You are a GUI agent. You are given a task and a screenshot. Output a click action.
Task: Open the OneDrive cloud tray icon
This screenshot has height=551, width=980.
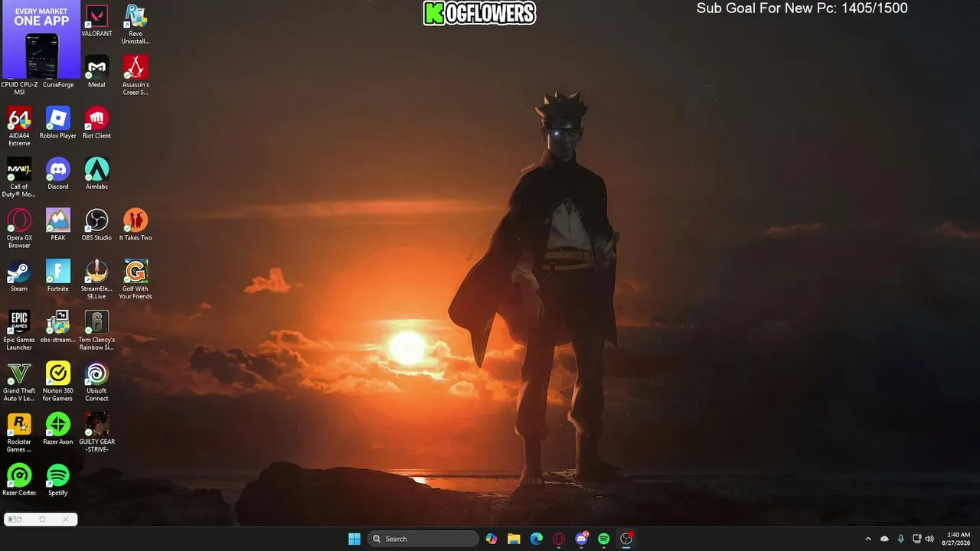(x=884, y=539)
